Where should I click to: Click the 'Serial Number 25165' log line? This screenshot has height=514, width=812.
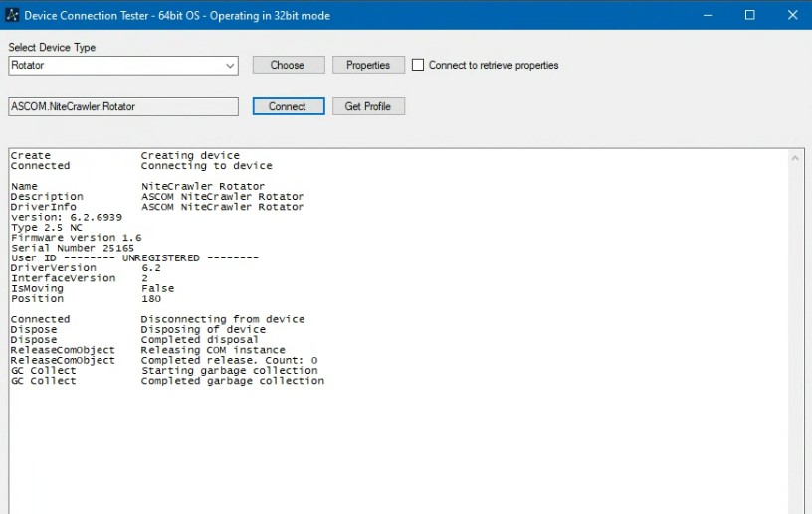pyautogui.click(x=73, y=248)
